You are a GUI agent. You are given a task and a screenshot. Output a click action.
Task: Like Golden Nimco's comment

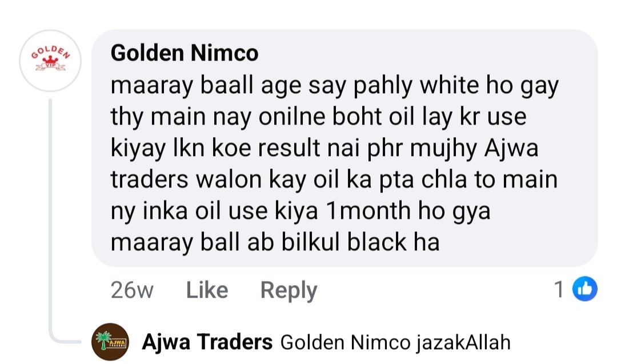[207, 290]
